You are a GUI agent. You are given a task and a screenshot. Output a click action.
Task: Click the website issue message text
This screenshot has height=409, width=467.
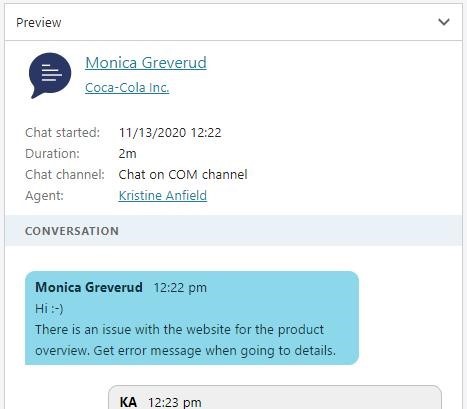185,340
